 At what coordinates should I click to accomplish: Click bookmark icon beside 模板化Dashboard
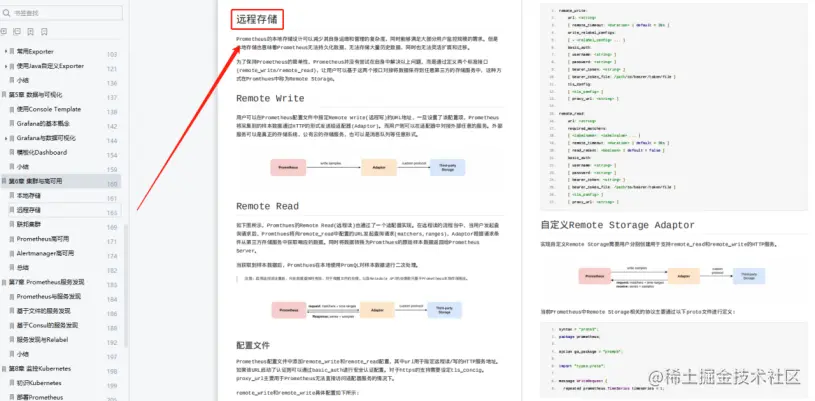pyautogui.click(x=12, y=152)
